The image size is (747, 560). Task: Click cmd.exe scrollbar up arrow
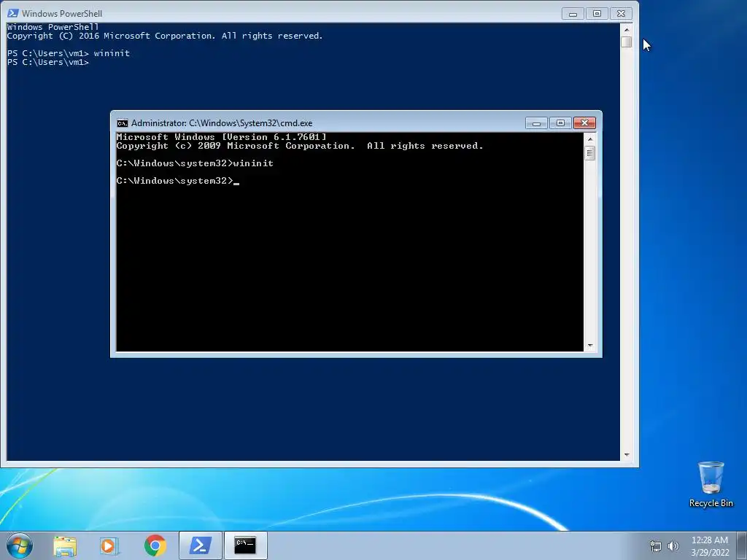[589, 139]
